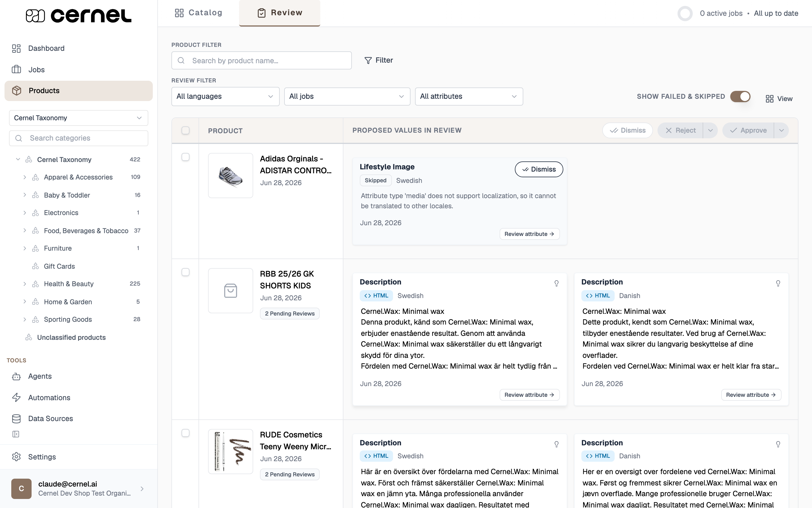Expand the Furniture category

(25, 248)
